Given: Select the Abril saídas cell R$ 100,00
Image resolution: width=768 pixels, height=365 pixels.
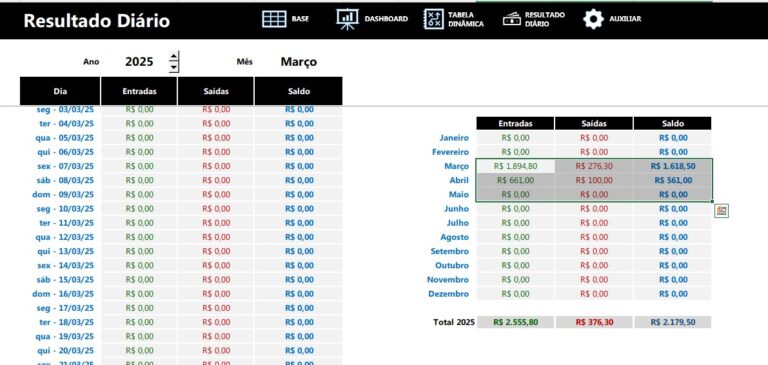Looking at the screenshot, I should coord(594,180).
